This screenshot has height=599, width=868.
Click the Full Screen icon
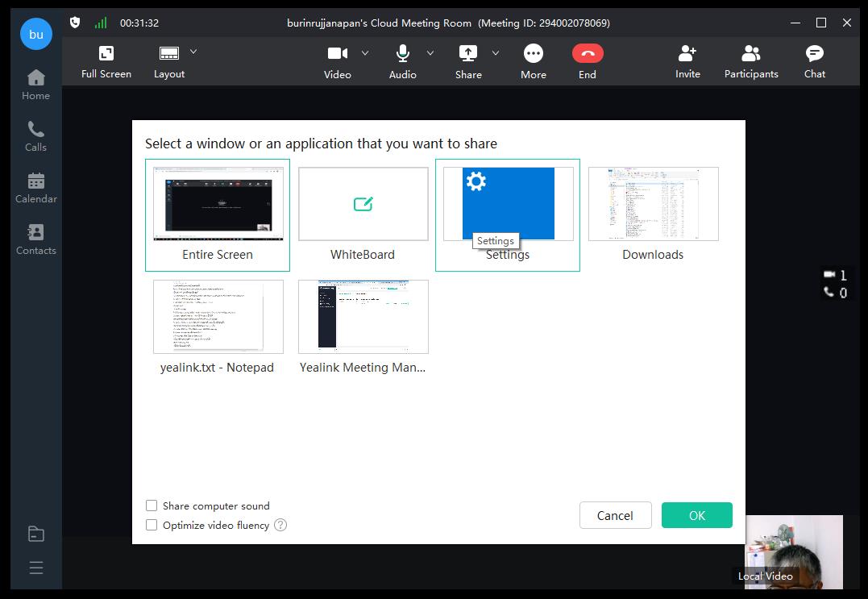106,54
